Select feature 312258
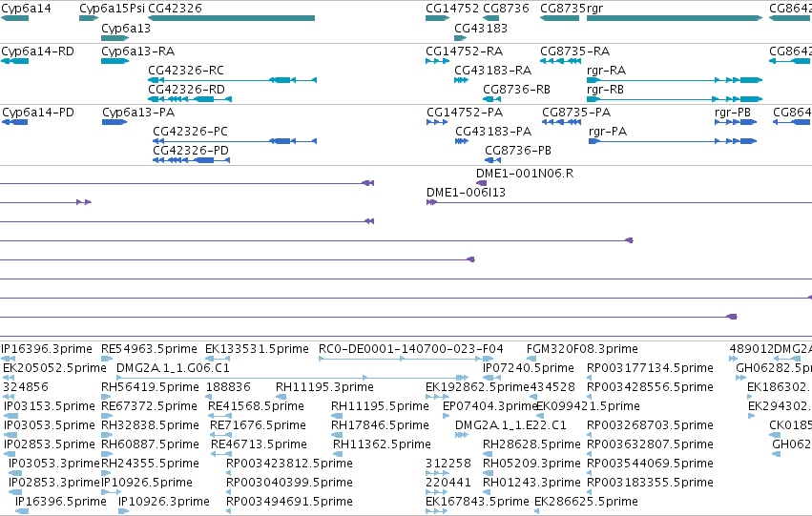 [x=437, y=473]
